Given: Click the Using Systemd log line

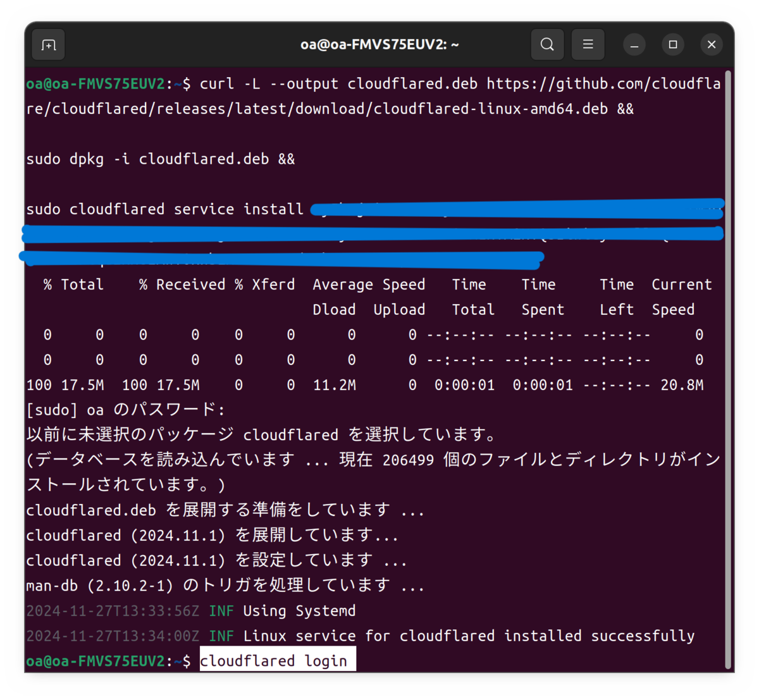Looking at the screenshot, I should click(x=191, y=611).
